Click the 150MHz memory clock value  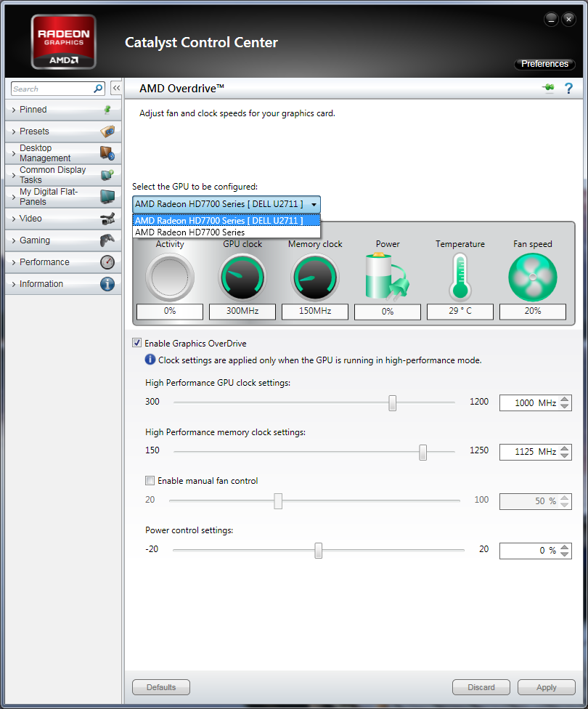[315, 311]
